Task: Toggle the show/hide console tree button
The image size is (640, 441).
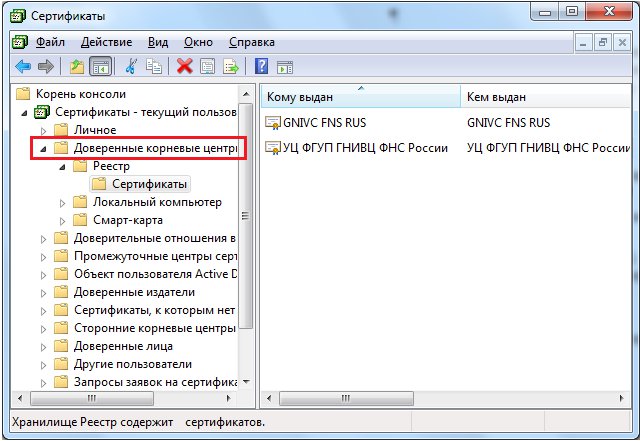Action: click(x=100, y=67)
